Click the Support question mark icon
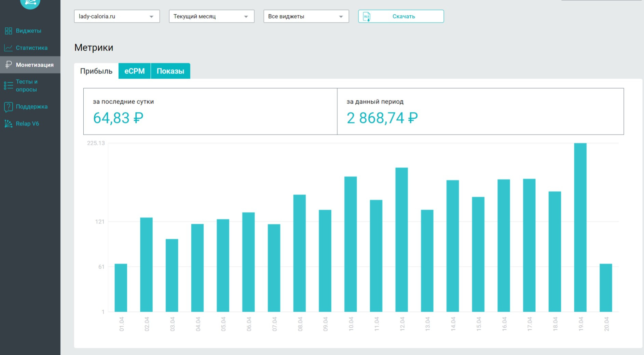644x355 pixels. (x=9, y=107)
